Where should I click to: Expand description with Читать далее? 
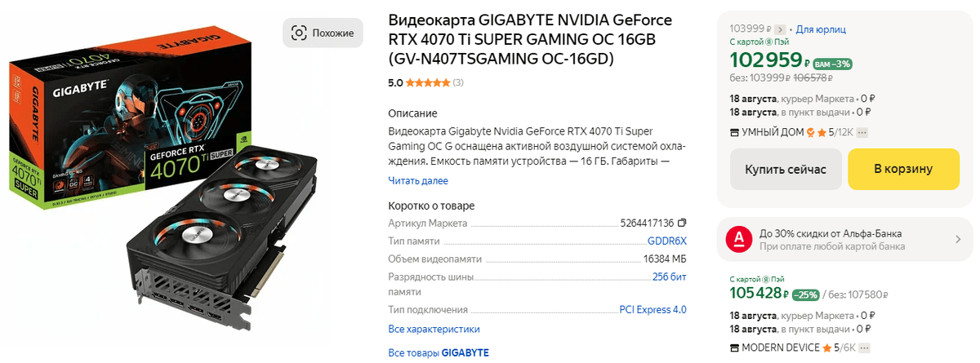point(417,181)
